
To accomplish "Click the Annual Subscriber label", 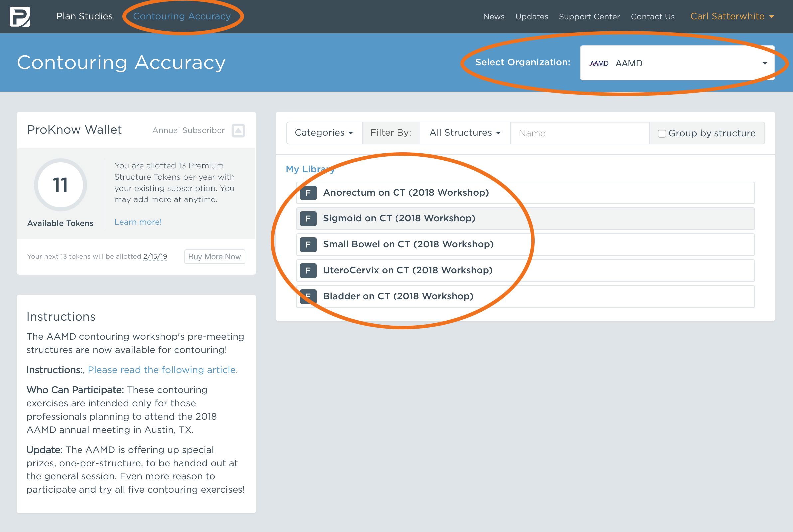I will click(x=188, y=131).
